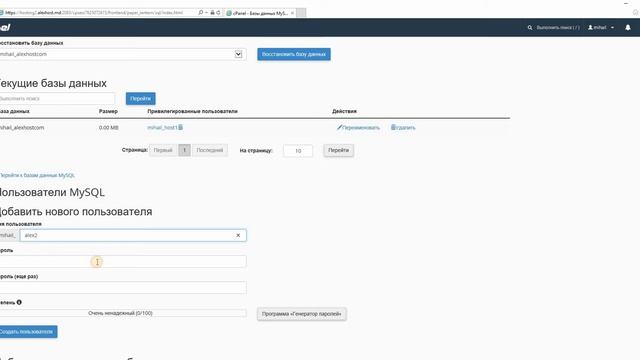Click the Последний pagination button
The image size is (640, 360).
210,150
